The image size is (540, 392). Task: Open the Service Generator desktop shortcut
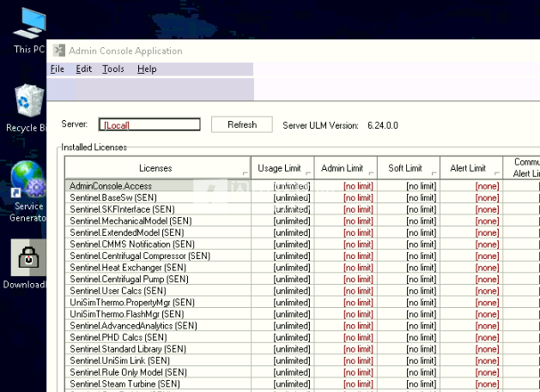[27, 192]
